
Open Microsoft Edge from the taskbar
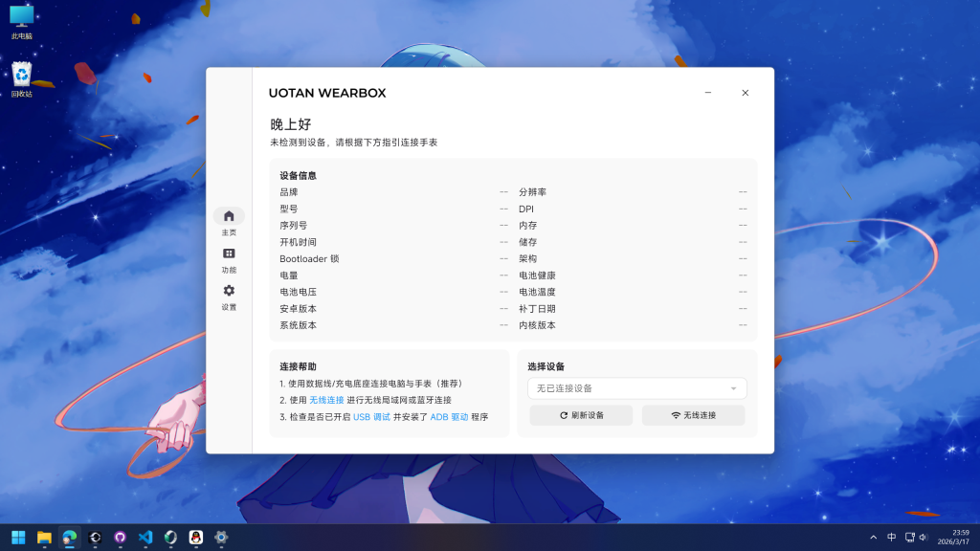pyautogui.click(x=69, y=538)
